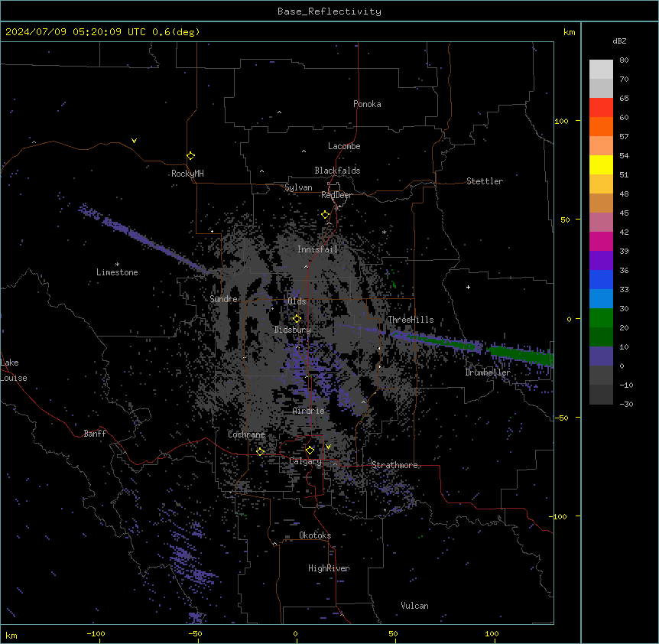Image resolution: width=659 pixels, height=644 pixels.
Task: Click the Drumheller label
Action: (488, 372)
